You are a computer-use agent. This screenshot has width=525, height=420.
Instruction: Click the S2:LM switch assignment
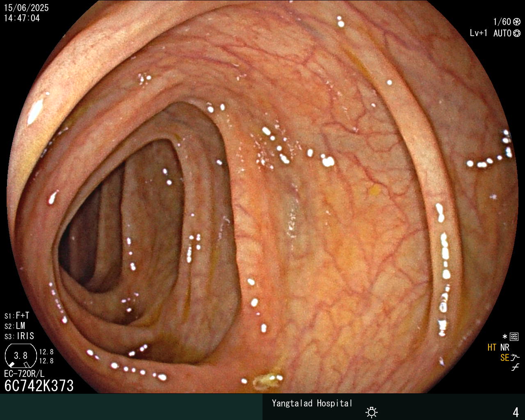click(15, 326)
